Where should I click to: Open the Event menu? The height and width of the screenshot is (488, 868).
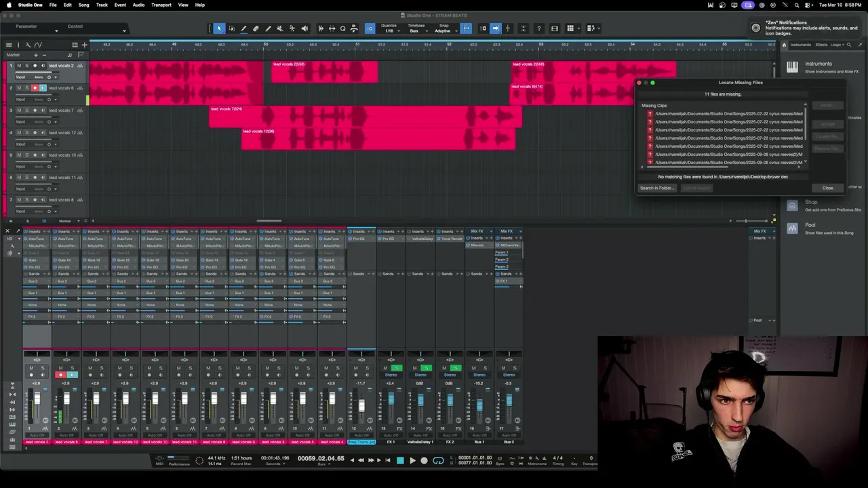click(x=120, y=5)
